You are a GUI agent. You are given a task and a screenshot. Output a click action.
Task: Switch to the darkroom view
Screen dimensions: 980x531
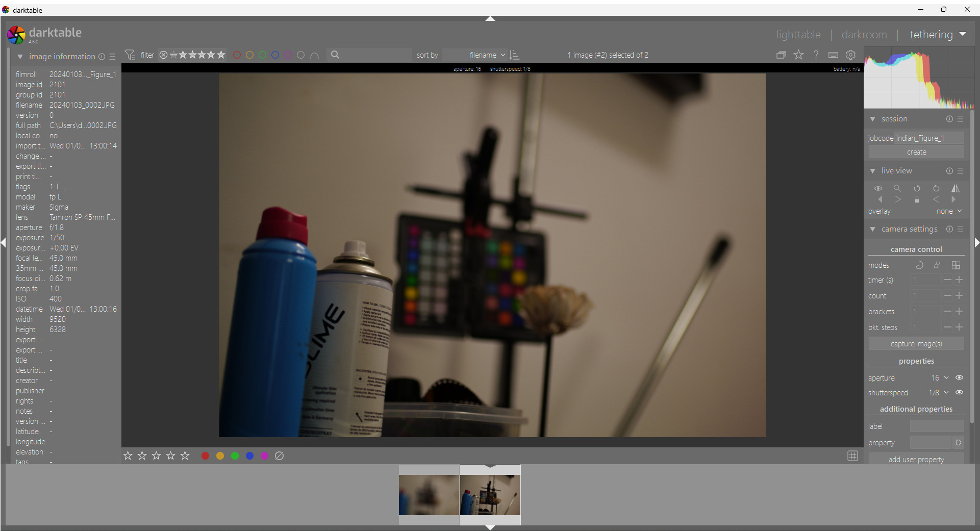click(864, 35)
